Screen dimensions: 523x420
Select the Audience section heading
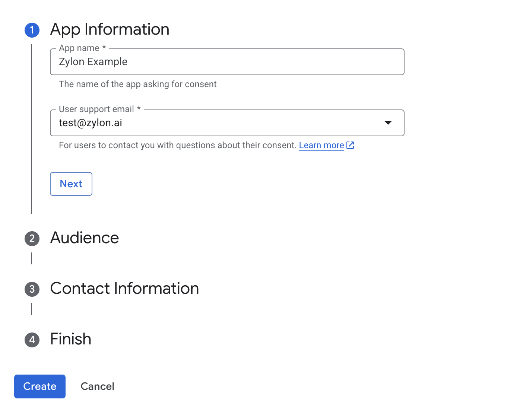pos(84,238)
